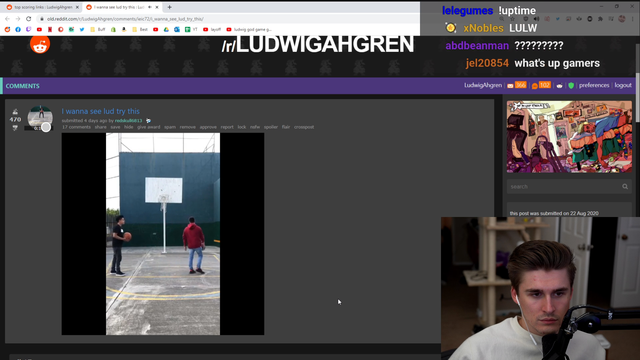The image size is (640, 360).
Task: Click the 366 inbox count badge
Action: (520, 85)
